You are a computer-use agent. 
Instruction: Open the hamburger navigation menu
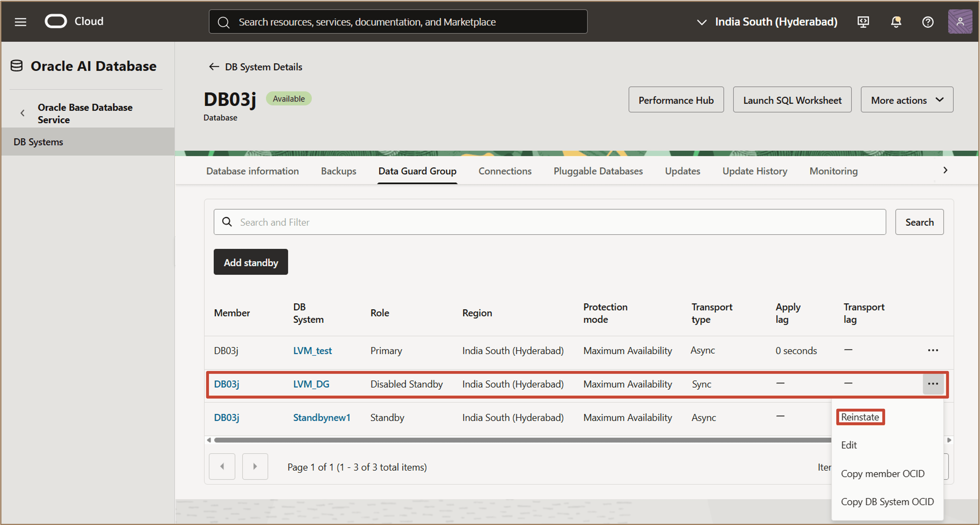(20, 22)
